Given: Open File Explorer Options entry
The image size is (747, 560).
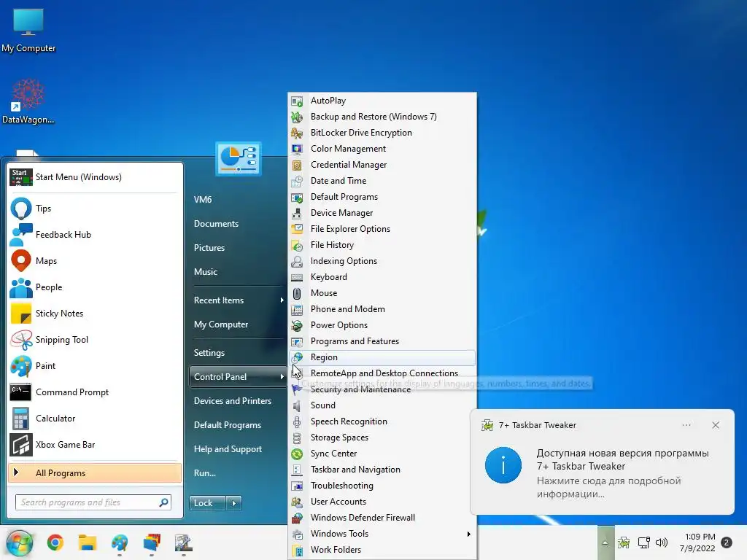Looking at the screenshot, I should point(382,229).
